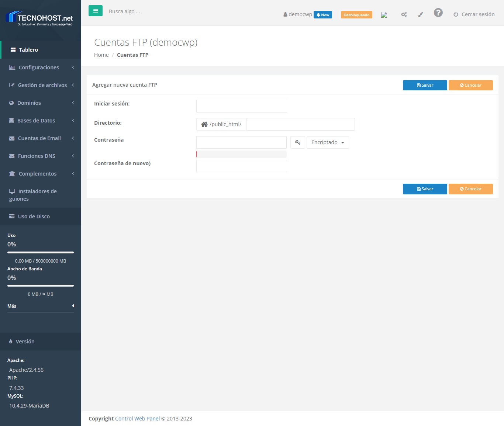Open the gears settings icon in header
Viewport: 504px width, 426px height.
[x=404, y=15]
